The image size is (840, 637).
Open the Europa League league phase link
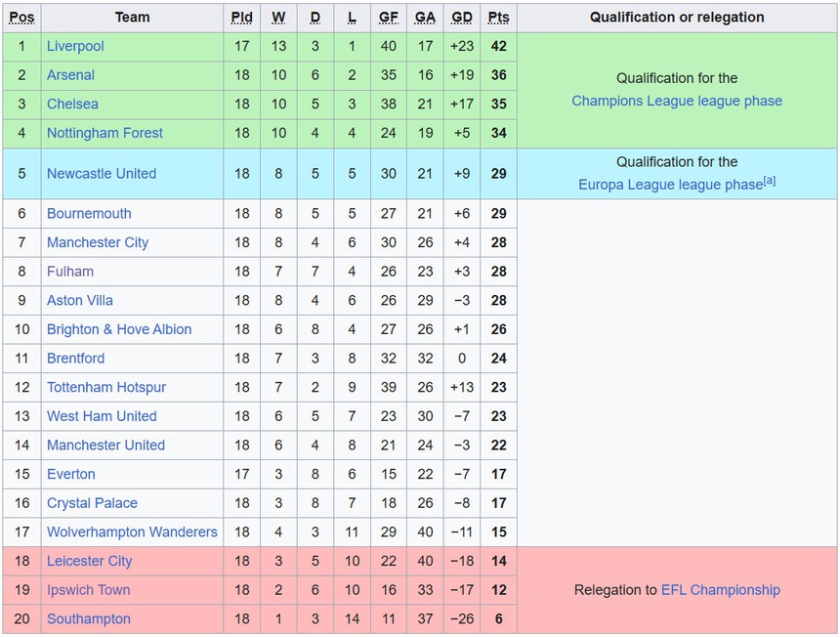tap(670, 185)
